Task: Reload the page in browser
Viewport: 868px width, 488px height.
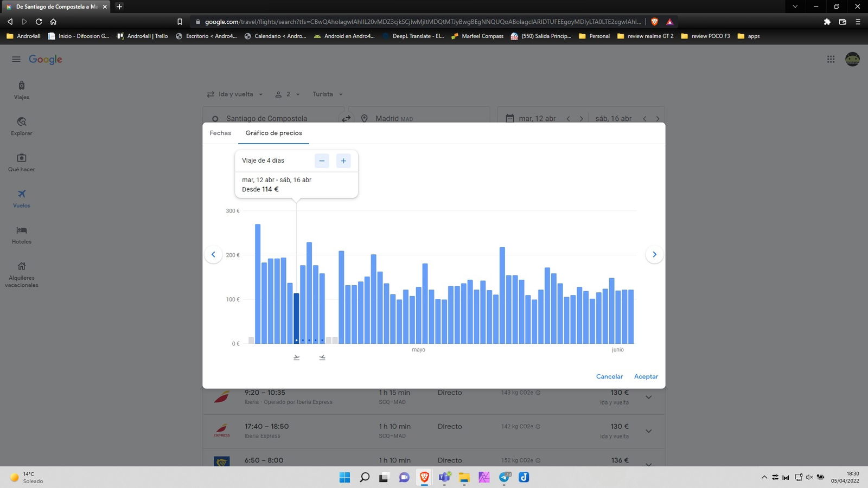Action: pos(39,22)
